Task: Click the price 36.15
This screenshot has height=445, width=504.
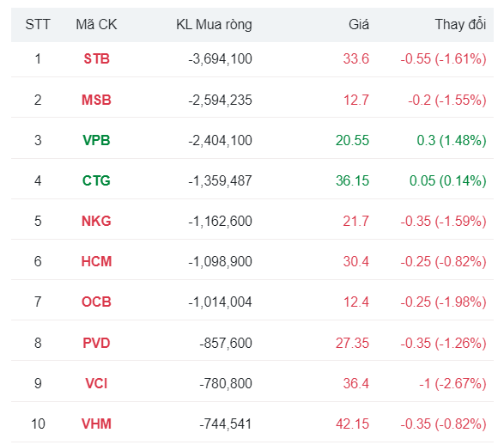Action: 352,180
